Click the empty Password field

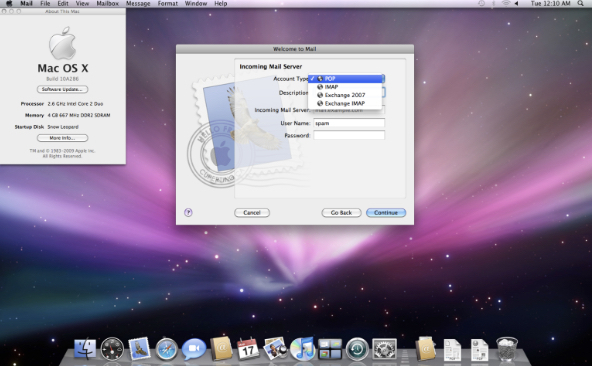(x=349, y=135)
